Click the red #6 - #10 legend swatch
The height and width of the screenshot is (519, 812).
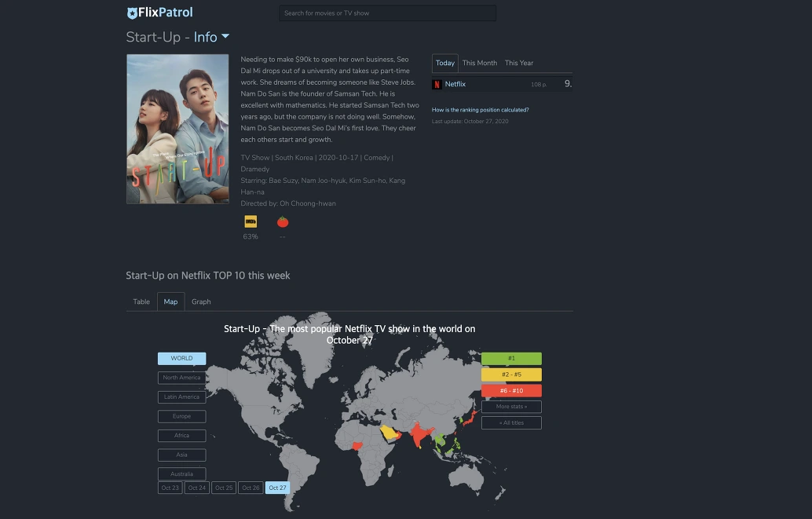(512, 390)
